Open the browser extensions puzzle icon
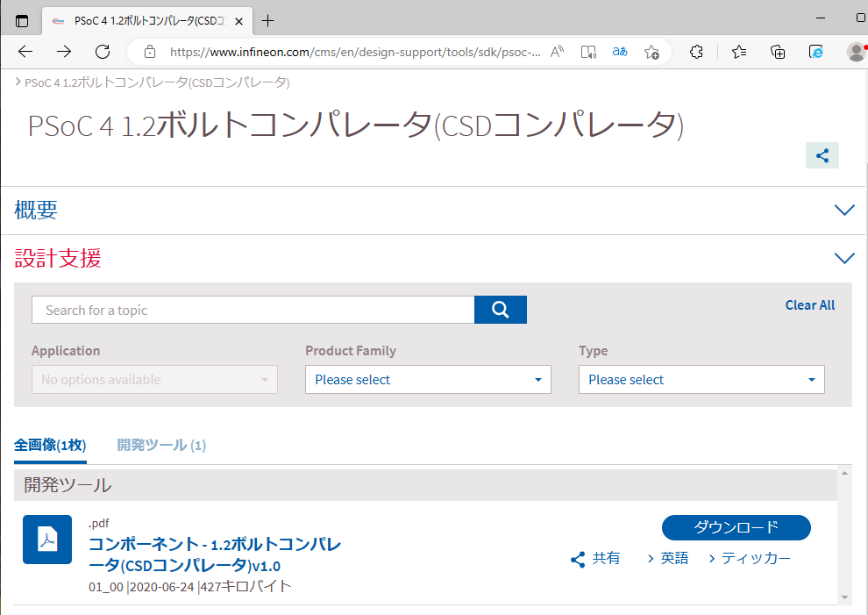The image size is (868, 615). (696, 52)
